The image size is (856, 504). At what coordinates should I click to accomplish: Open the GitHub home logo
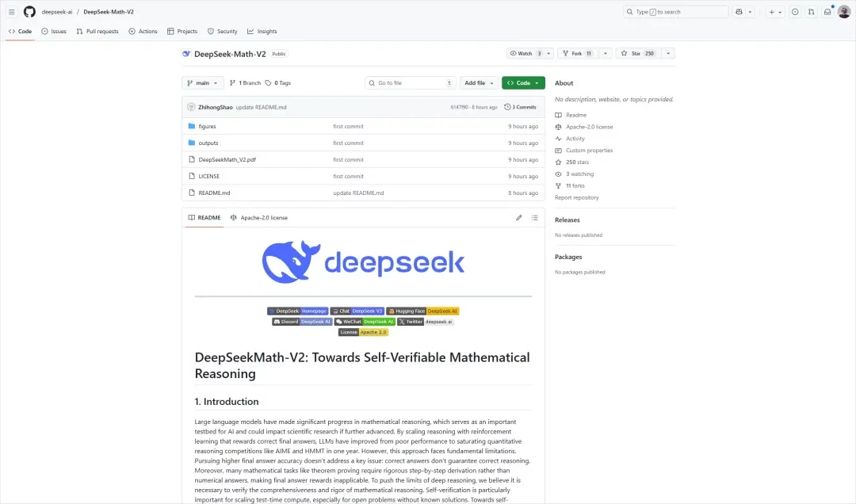(x=29, y=11)
